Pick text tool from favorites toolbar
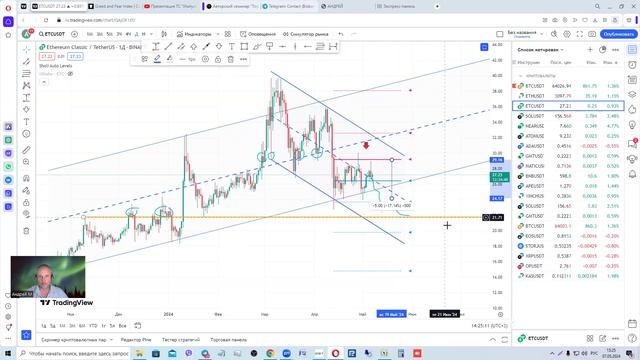This screenshot has height=360, width=640. click(231, 47)
